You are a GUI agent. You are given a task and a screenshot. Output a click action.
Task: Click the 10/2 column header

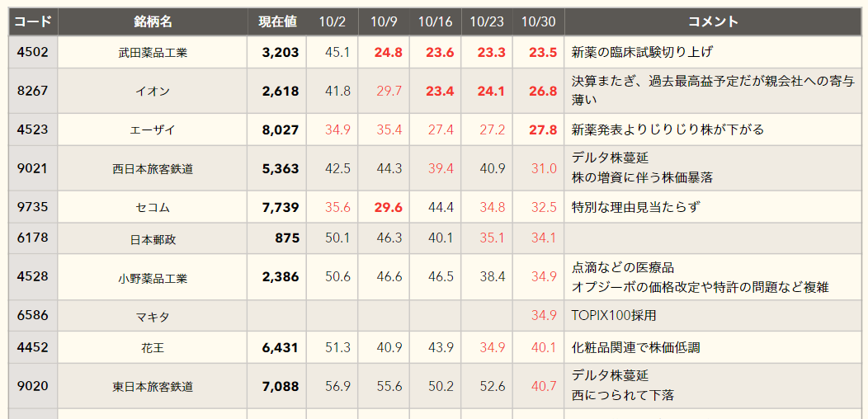click(333, 21)
